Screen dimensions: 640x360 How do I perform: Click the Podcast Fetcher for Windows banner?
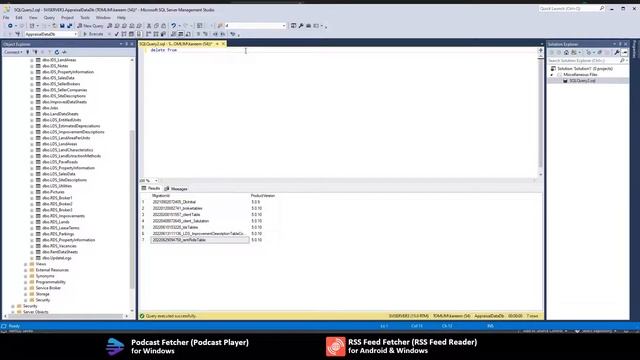pyautogui.click(x=177, y=347)
